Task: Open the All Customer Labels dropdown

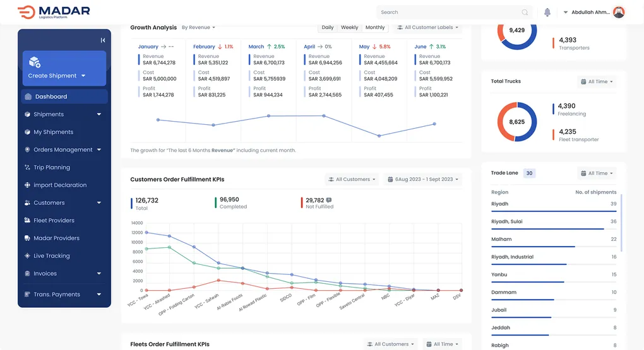Action: [x=428, y=28]
